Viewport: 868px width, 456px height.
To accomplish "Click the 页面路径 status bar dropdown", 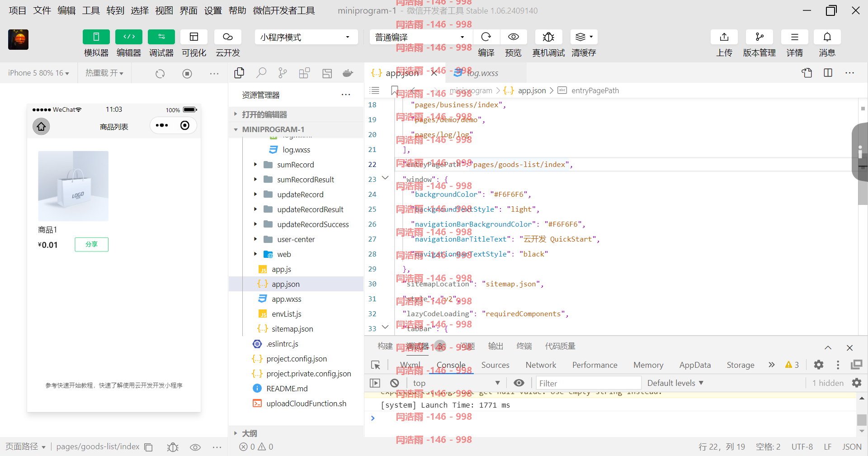I will tap(25, 447).
